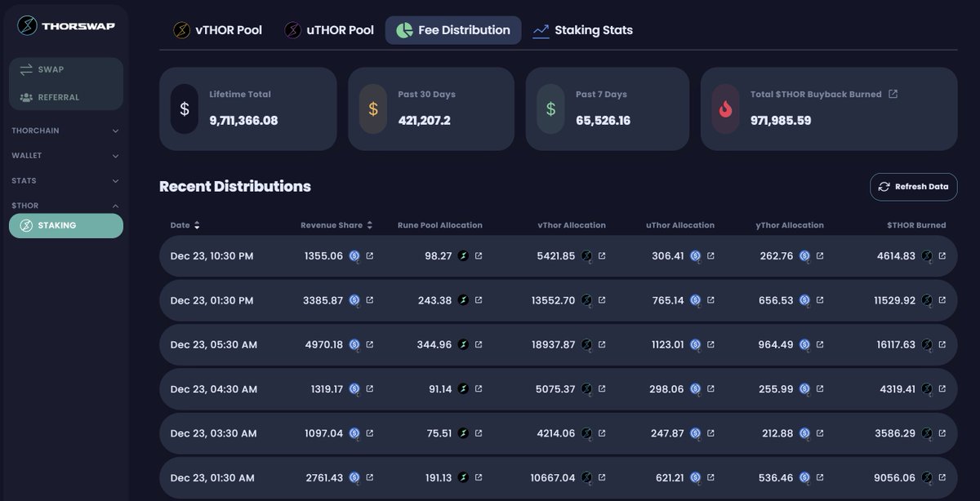Open burned link for 11529.92 $THOR

pos(942,300)
